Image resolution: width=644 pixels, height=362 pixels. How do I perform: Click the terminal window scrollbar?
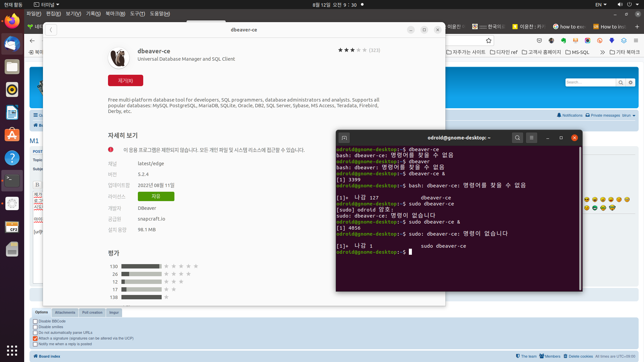pyautogui.click(x=580, y=218)
